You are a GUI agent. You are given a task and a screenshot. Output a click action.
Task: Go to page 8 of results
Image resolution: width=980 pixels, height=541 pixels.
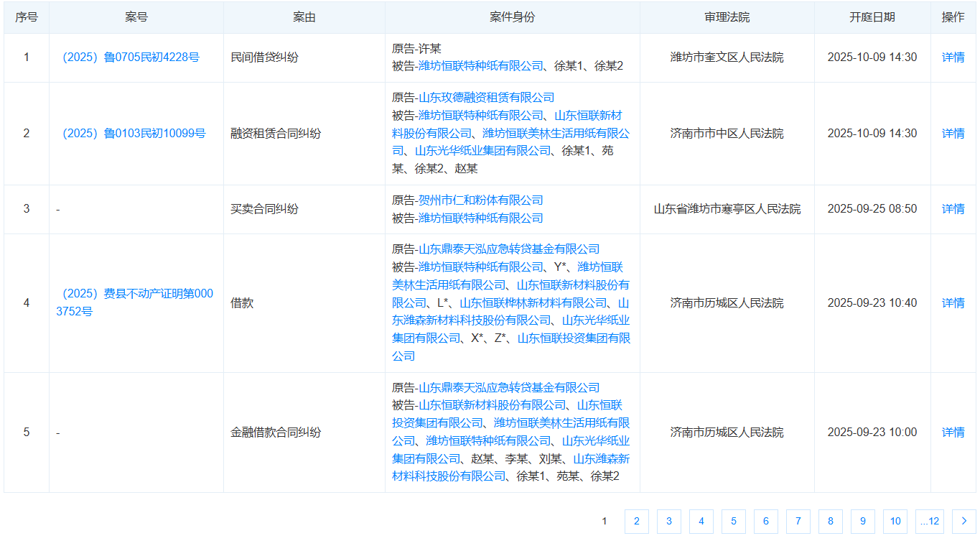pos(831,522)
